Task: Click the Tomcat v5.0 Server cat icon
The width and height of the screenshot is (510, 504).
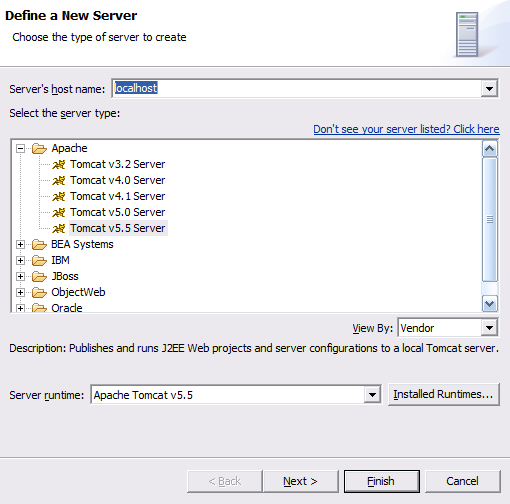Action: click(x=59, y=212)
